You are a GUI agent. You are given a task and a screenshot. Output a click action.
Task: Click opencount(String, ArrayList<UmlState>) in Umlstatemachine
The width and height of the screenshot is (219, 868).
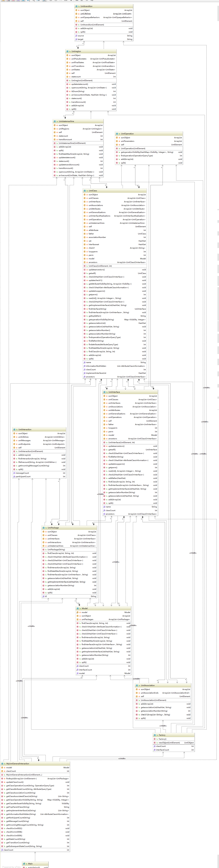(x=78, y=172)
